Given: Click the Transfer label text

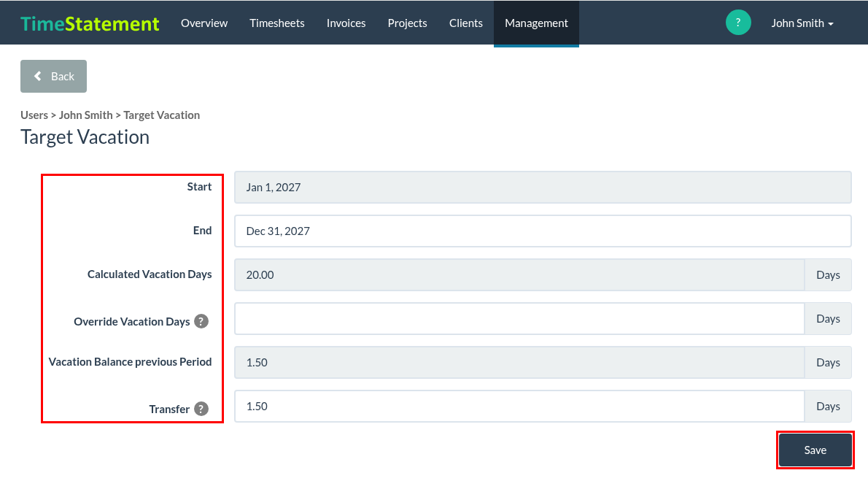Looking at the screenshot, I should point(169,409).
